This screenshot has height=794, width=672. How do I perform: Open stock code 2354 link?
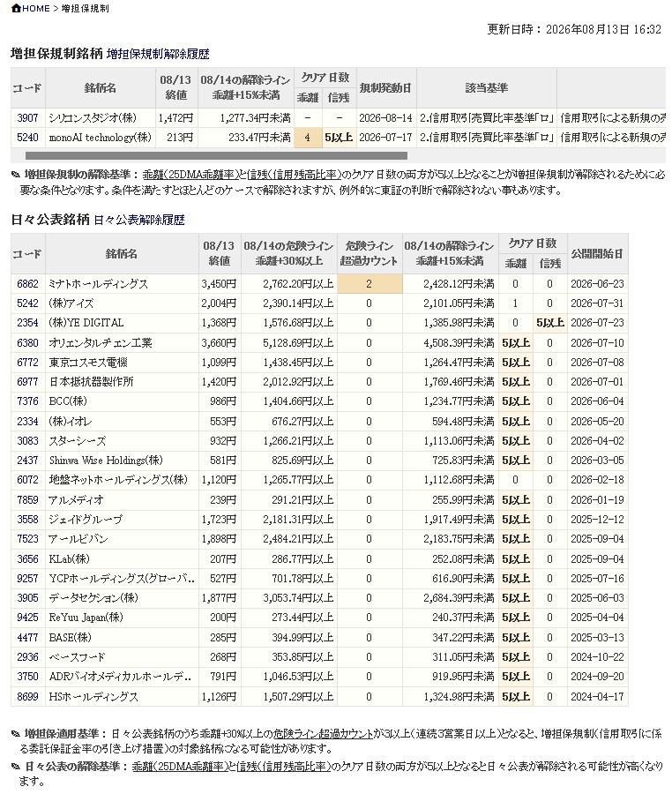coord(27,323)
